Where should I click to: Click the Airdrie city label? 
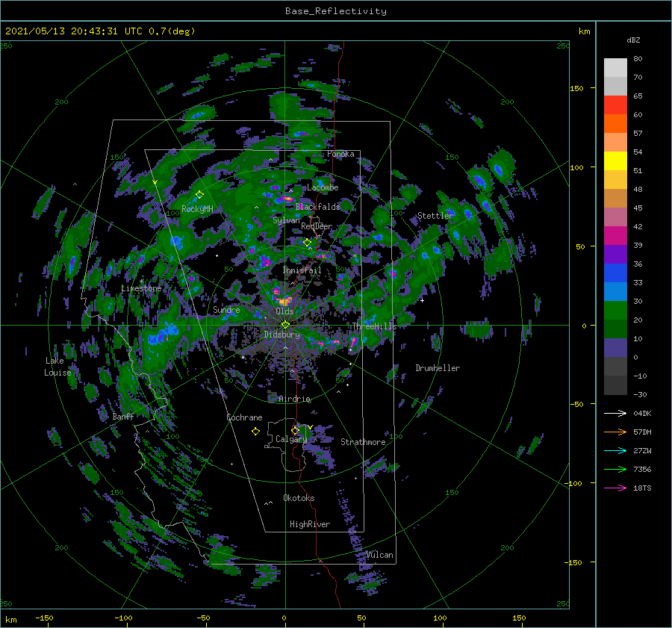point(294,399)
